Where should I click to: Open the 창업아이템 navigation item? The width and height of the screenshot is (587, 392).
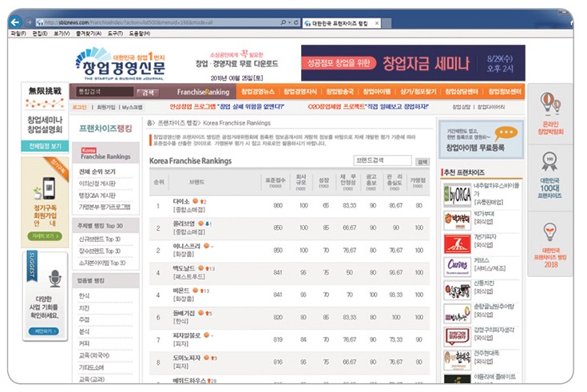377,92
